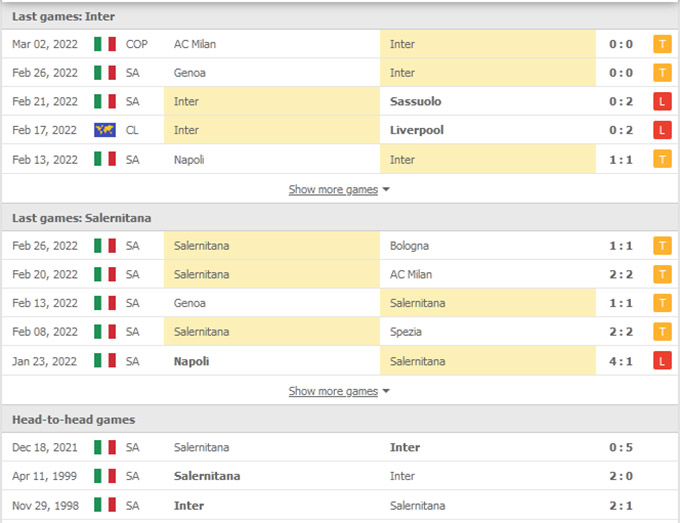The height and width of the screenshot is (523, 680).
Task: Click the T badge on Salernitana–Spezia row
Action: pos(662,332)
